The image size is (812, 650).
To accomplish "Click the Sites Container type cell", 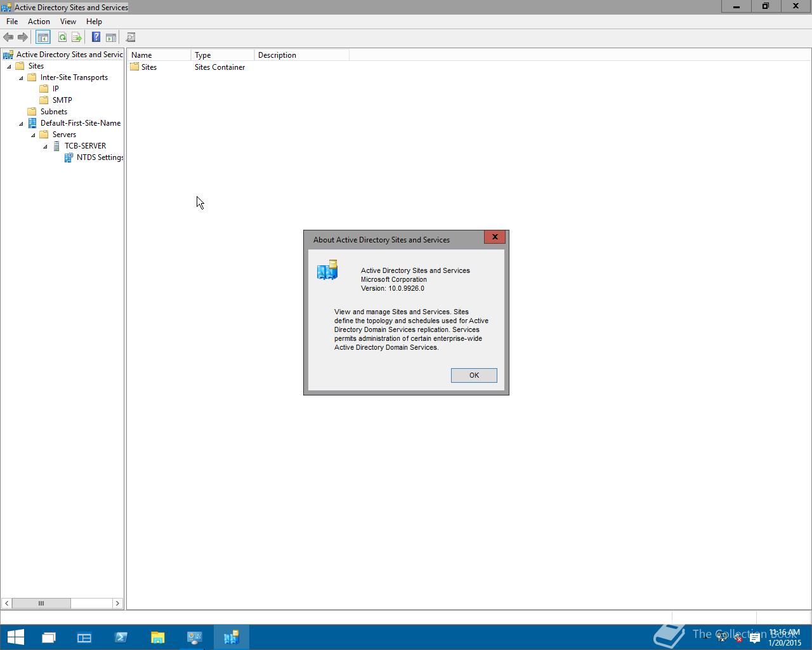I will pyautogui.click(x=219, y=67).
